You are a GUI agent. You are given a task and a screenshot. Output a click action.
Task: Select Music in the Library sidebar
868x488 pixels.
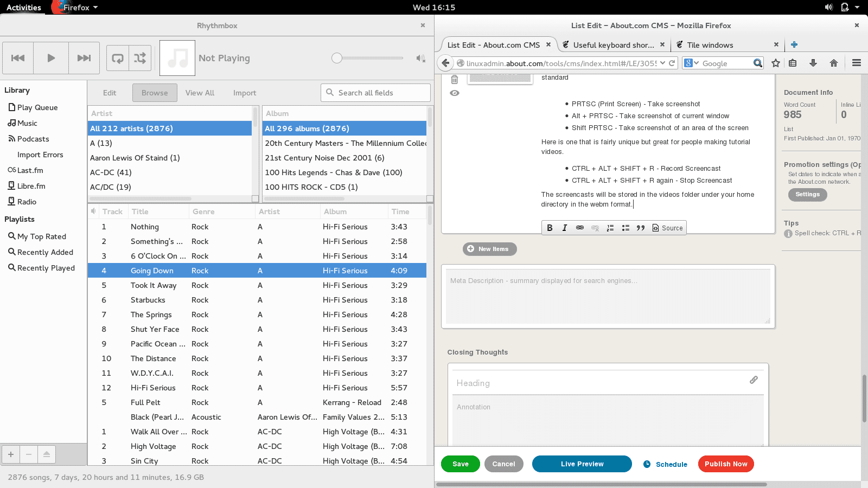tap(27, 123)
